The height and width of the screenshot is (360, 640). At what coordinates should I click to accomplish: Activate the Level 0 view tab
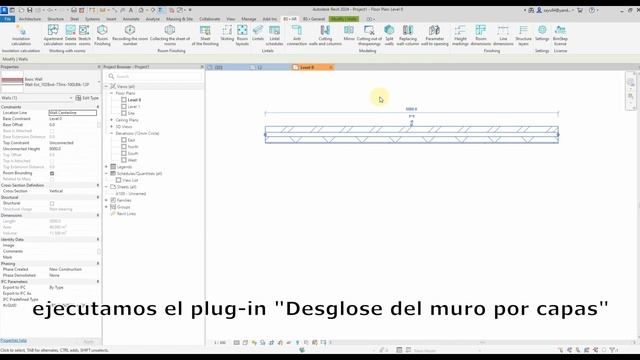click(x=307, y=67)
